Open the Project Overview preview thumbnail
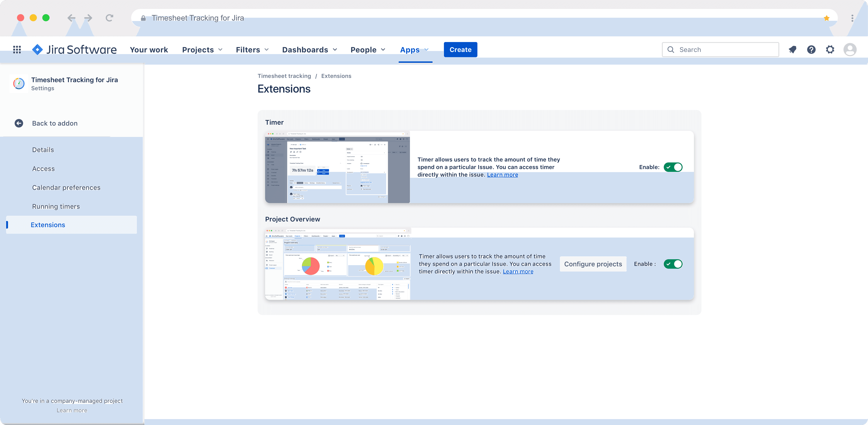The height and width of the screenshot is (425, 868). [338, 264]
